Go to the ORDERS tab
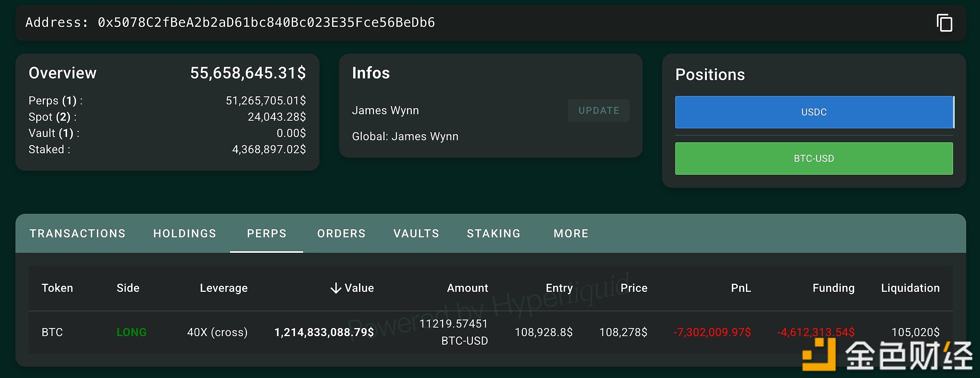 click(x=341, y=233)
